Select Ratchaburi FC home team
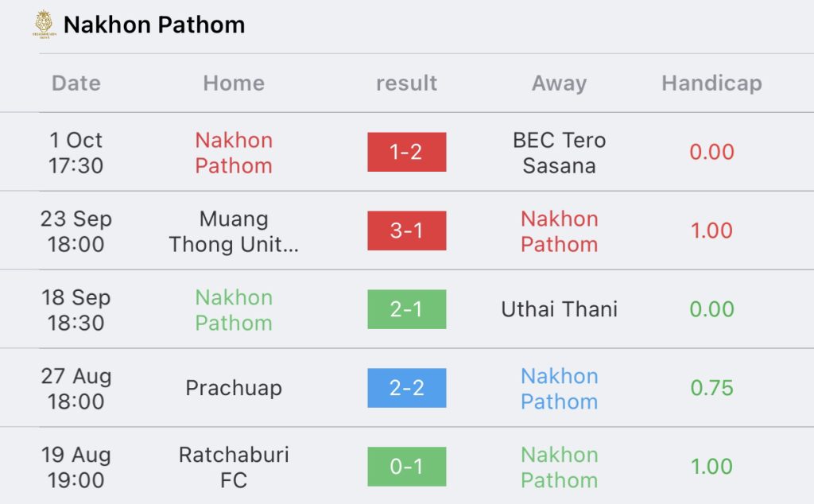Screen dimensions: 814x504 coord(234,467)
